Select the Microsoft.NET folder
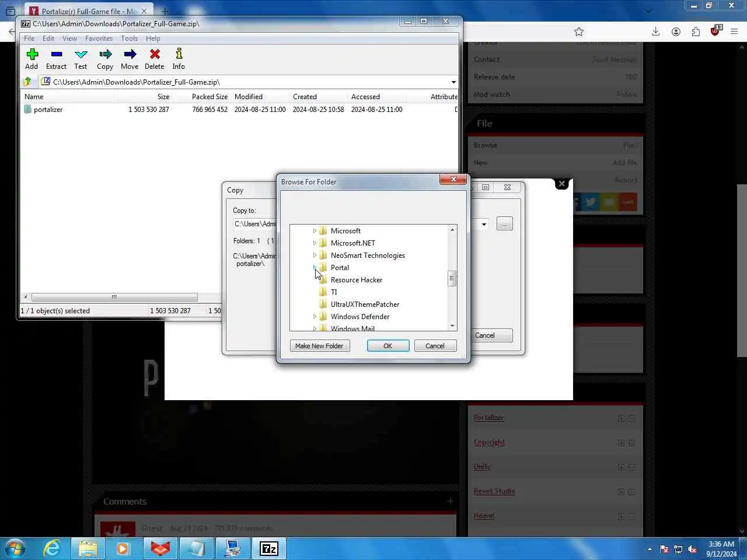Image resolution: width=747 pixels, height=560 pixels. coord(352,243)
